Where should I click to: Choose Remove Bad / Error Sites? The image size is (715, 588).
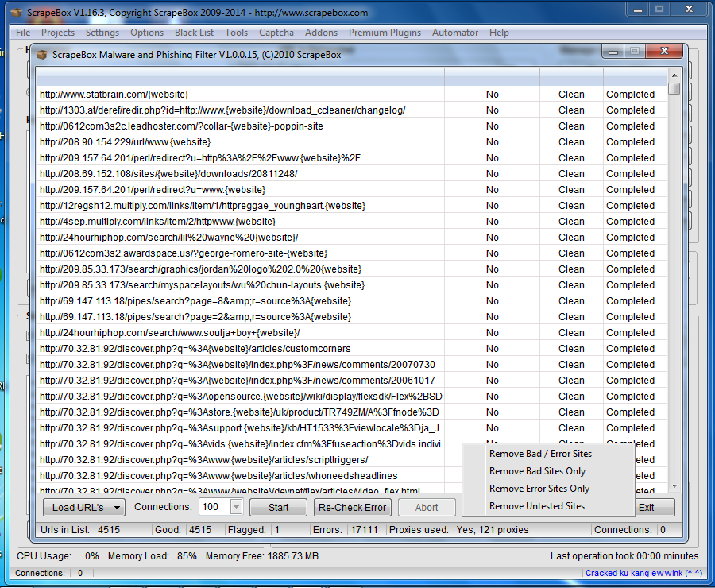pyautogui.click(x=548, y=454)
